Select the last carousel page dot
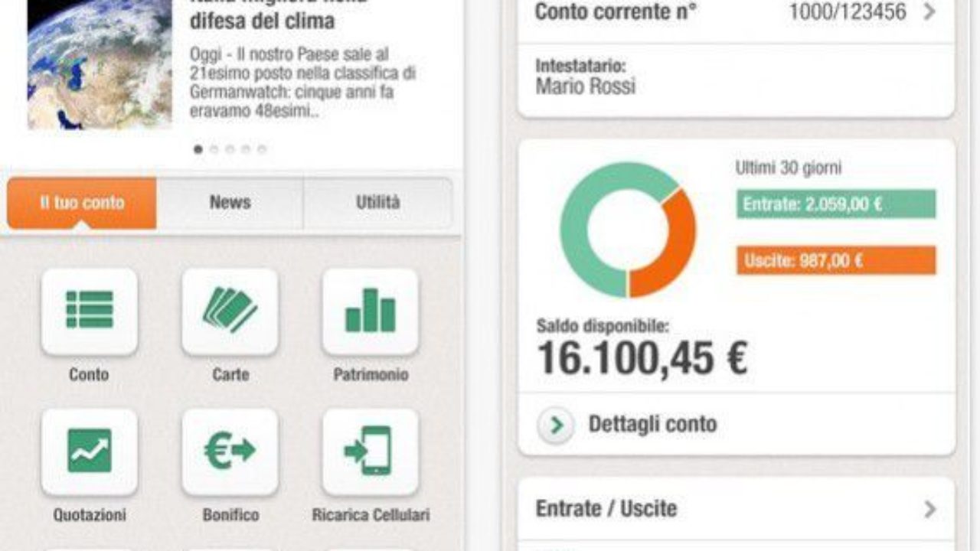This screenshot has width=980, height=551. pyautogui.click(x=262, y=149)
